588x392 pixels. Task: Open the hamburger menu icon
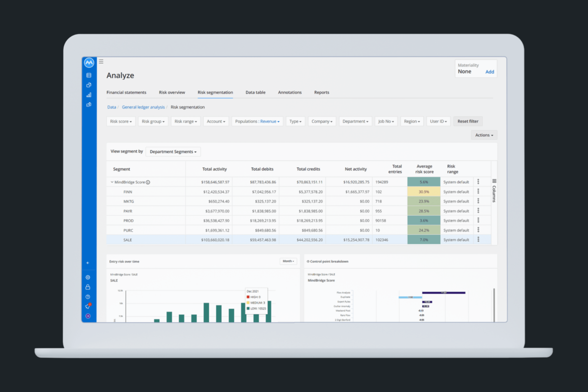(x=101, y=61)
